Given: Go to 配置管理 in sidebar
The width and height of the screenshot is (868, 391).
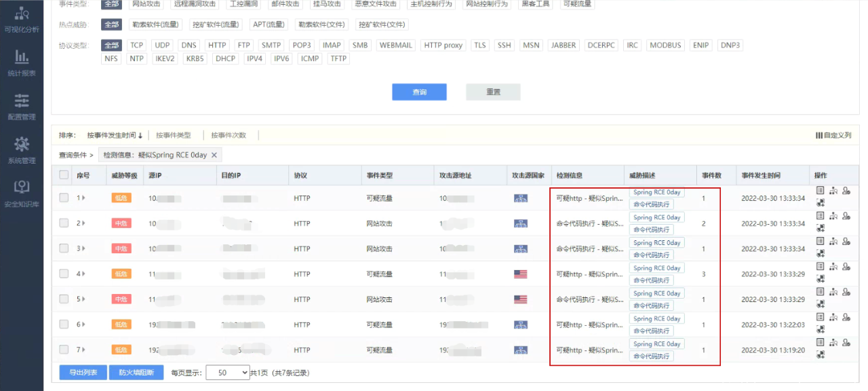Looking at the screenshot, I should point(22,106).
